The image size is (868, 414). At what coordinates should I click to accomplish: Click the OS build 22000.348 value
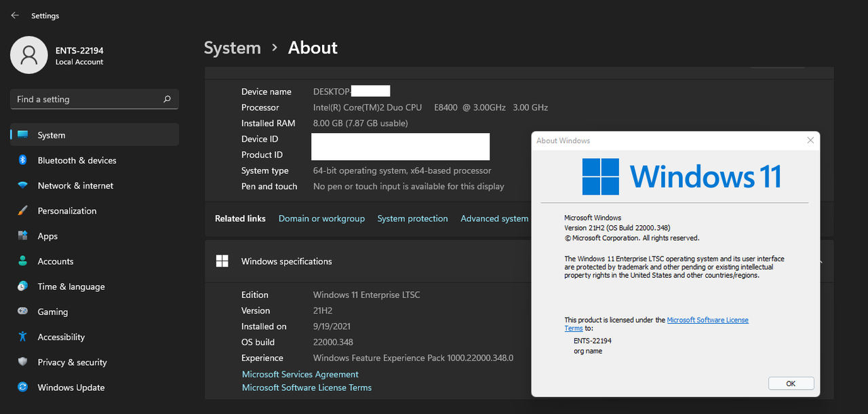[333, 342]
